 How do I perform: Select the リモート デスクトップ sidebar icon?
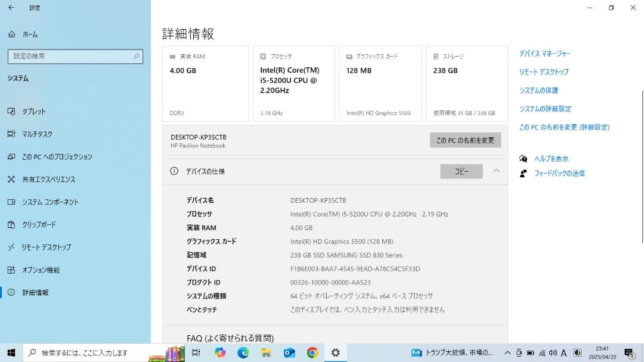pyautogui.click(x=11, y=247)
